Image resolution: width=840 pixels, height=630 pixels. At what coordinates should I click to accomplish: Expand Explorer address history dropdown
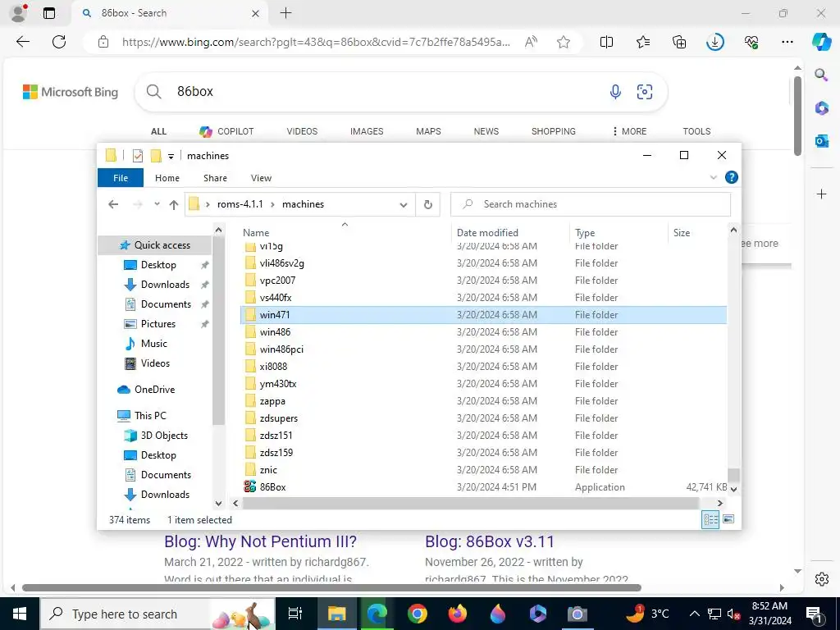(404, 204)
